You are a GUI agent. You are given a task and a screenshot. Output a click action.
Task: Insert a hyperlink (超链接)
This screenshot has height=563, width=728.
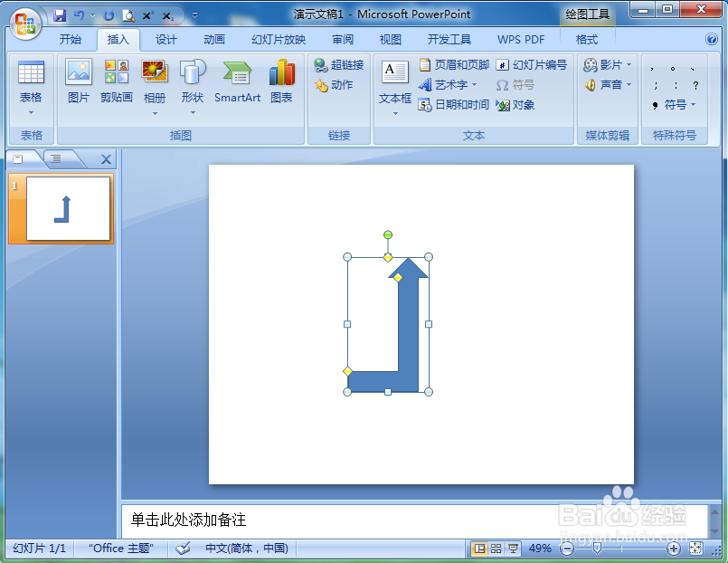(x=338, y=65)
